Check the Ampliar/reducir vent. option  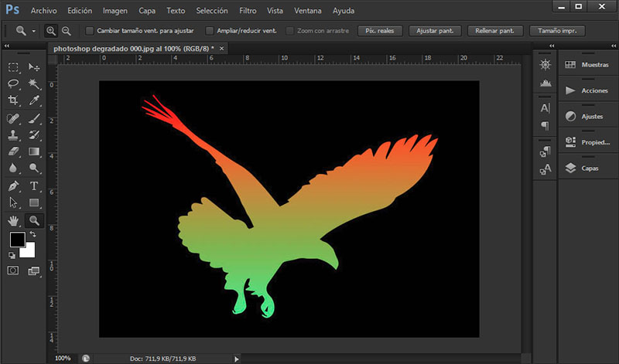tap(210, 31)
